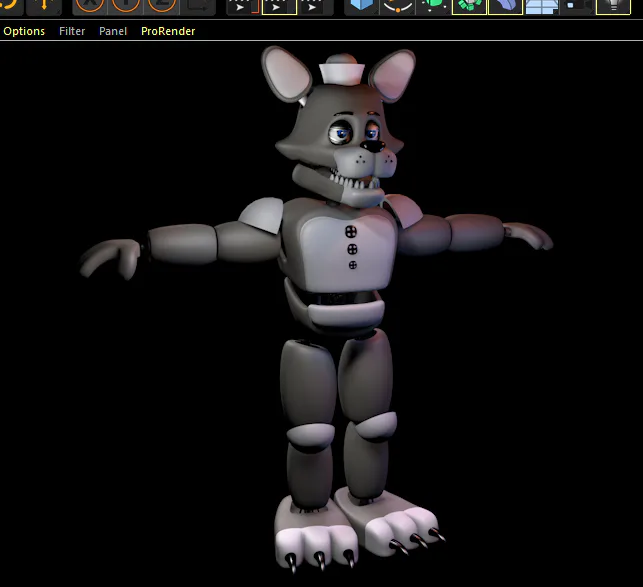Select the top chest button on model
Screen dimensions: 643x587
point(351,232)
